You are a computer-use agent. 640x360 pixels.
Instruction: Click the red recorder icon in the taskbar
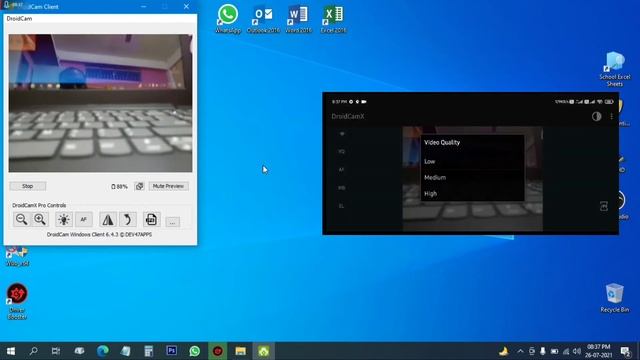218,351
